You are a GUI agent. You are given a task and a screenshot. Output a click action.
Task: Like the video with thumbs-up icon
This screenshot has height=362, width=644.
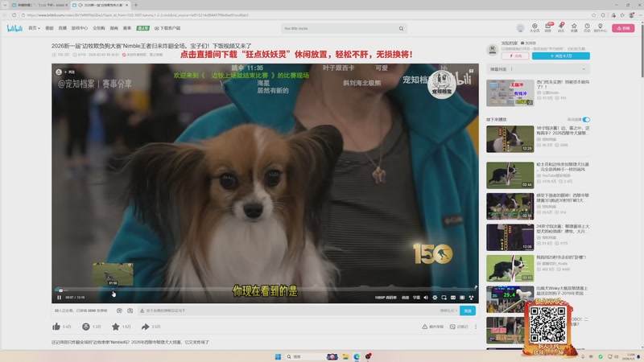56,327
